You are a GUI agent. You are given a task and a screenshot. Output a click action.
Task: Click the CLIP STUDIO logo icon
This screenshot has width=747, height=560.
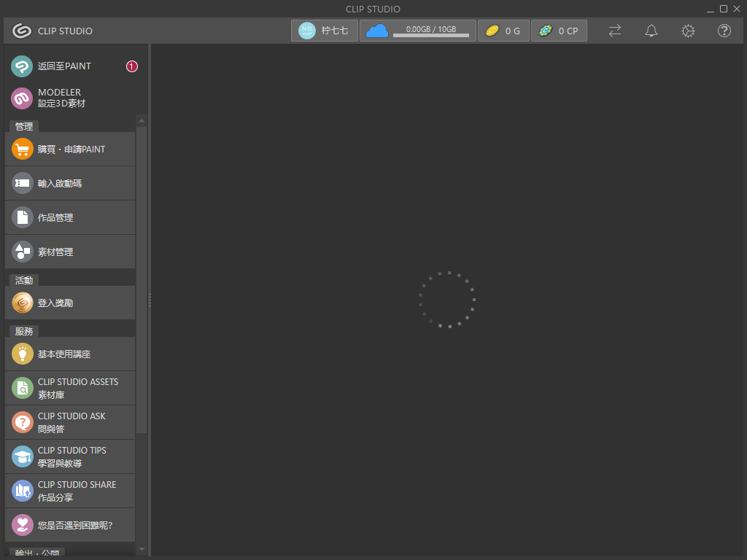tap(21, 31)
